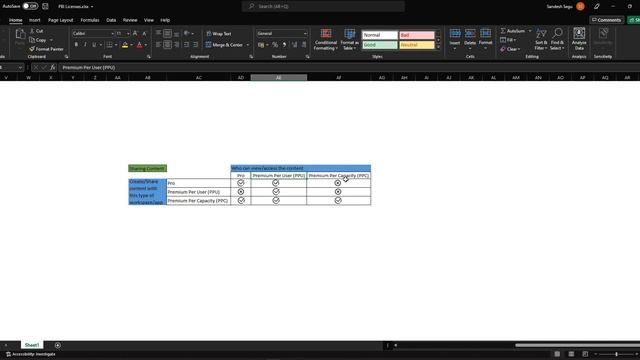The height and width of the screenshot is (360, 640).
Task: Click the Wrap Text button
Action: (219, 34)
